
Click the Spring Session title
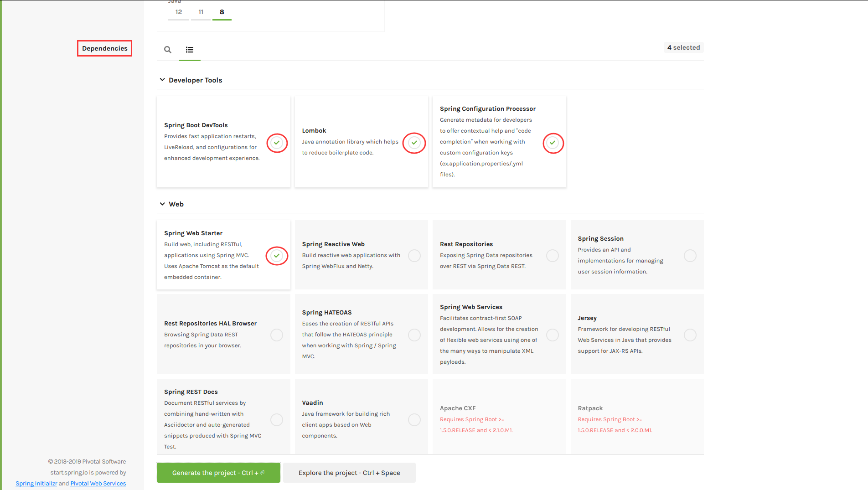point(600,238)
